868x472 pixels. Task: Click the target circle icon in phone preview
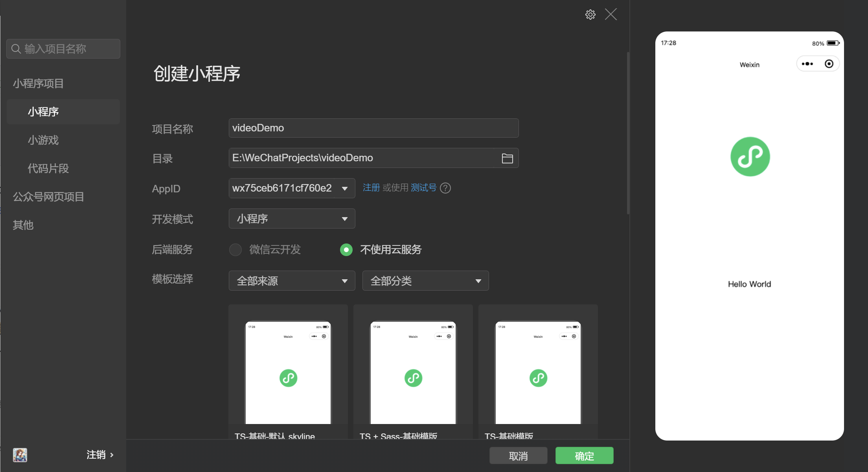coord(829,64)
